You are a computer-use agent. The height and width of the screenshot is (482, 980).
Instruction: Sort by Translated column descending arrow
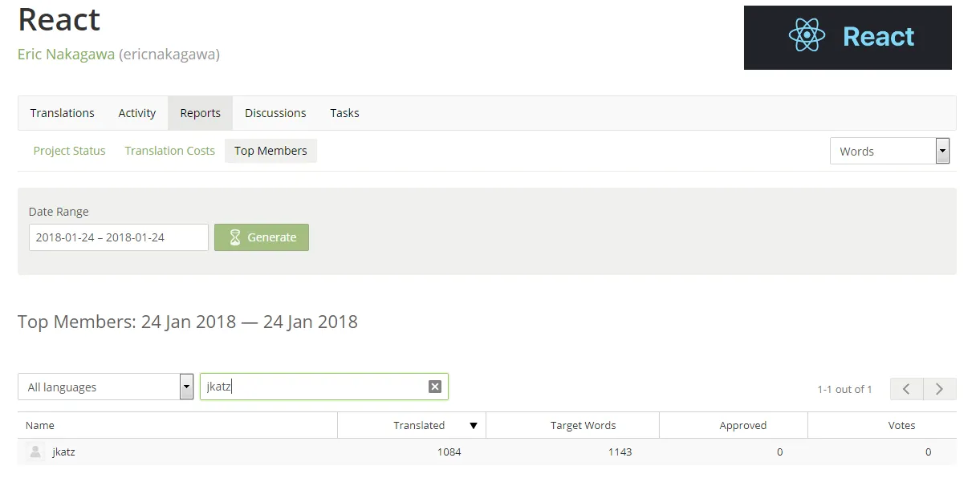[x=474, y=426]
